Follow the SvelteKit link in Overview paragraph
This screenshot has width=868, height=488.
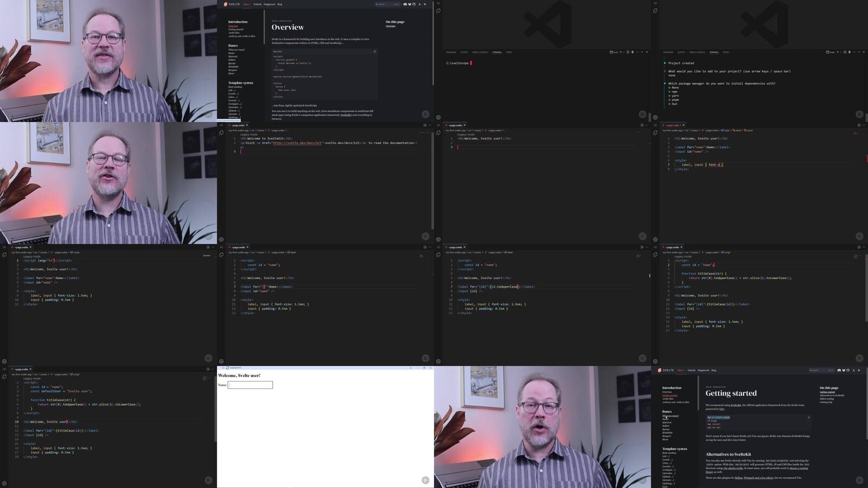pyautogui.click(x=346, y=115)
